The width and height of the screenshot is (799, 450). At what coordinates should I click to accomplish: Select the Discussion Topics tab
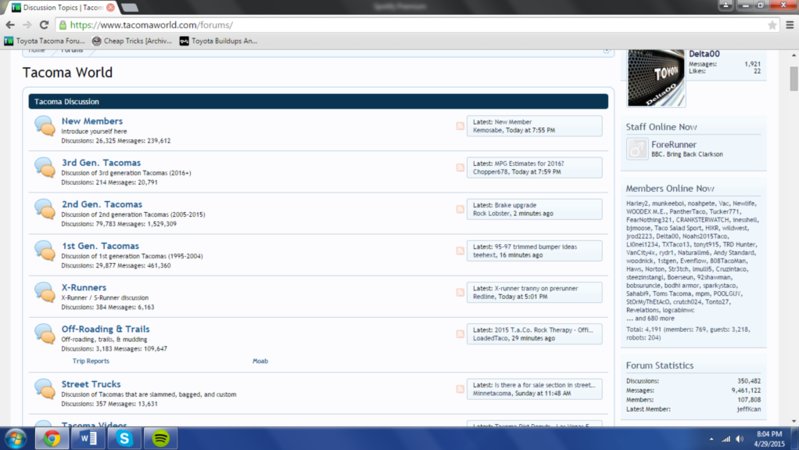[63, 8]
